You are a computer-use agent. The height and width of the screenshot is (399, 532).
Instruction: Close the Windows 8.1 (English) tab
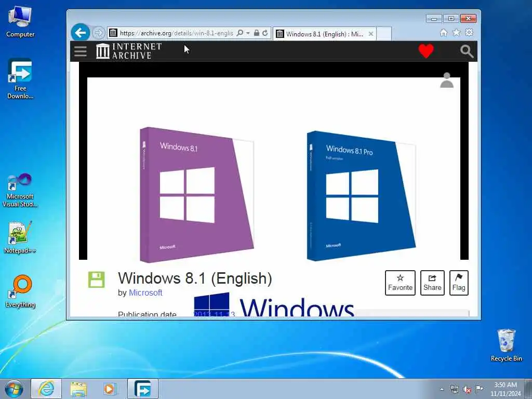click(x=371, y=34)
